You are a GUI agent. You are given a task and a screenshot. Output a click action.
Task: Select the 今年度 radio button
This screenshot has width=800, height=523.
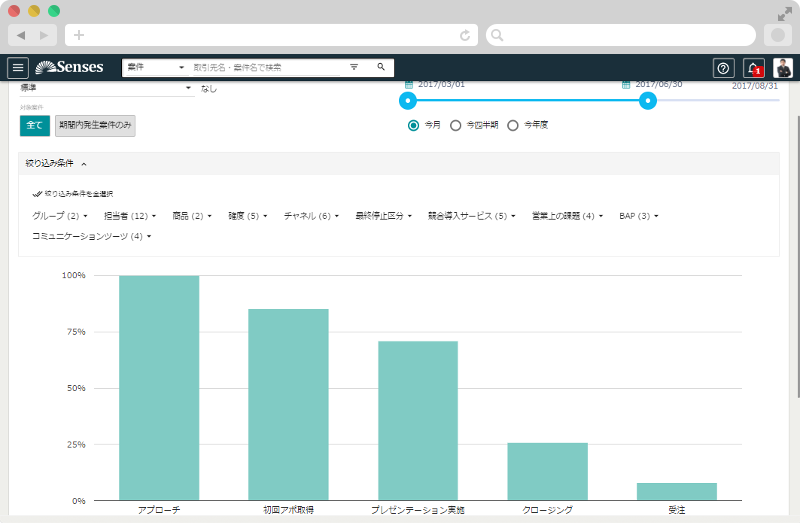click(x=513, y=126)
